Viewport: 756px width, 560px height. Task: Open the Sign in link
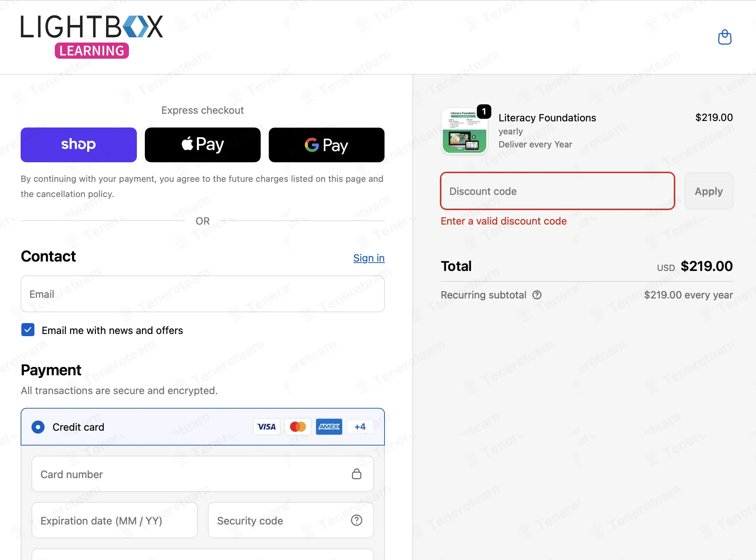coord(369,258)
